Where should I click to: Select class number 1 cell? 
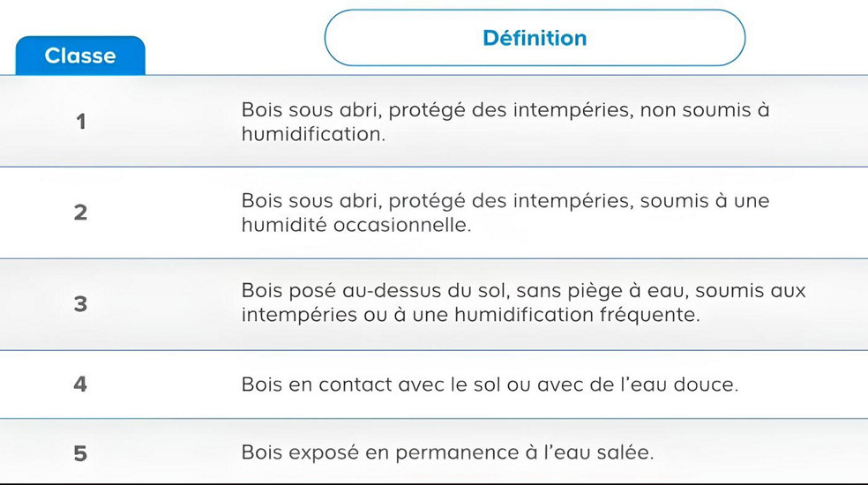81,122
